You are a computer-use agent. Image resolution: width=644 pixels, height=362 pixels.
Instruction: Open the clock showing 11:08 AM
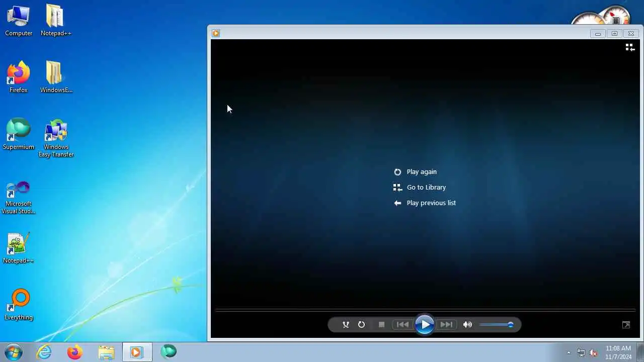click(618, 352)
